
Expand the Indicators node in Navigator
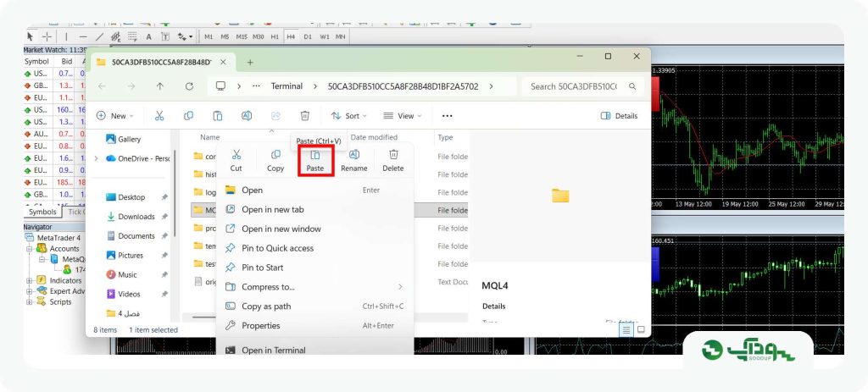tap(30, 280)
